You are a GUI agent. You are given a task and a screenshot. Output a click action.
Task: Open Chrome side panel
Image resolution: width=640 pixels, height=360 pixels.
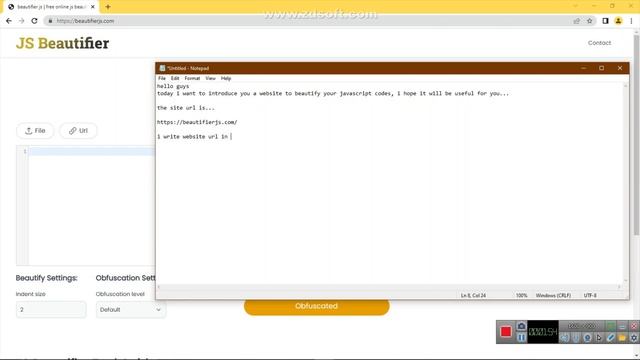pos(605,21)
